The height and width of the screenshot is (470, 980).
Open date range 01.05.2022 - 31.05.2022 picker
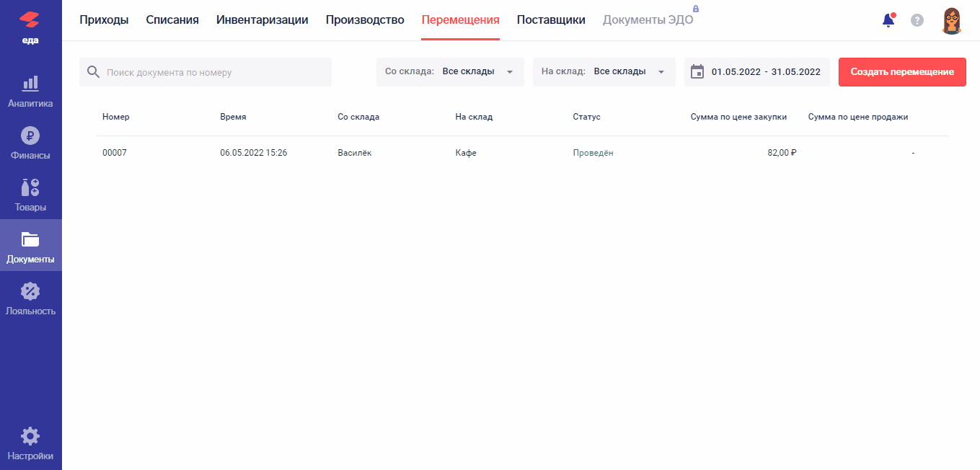757,72
